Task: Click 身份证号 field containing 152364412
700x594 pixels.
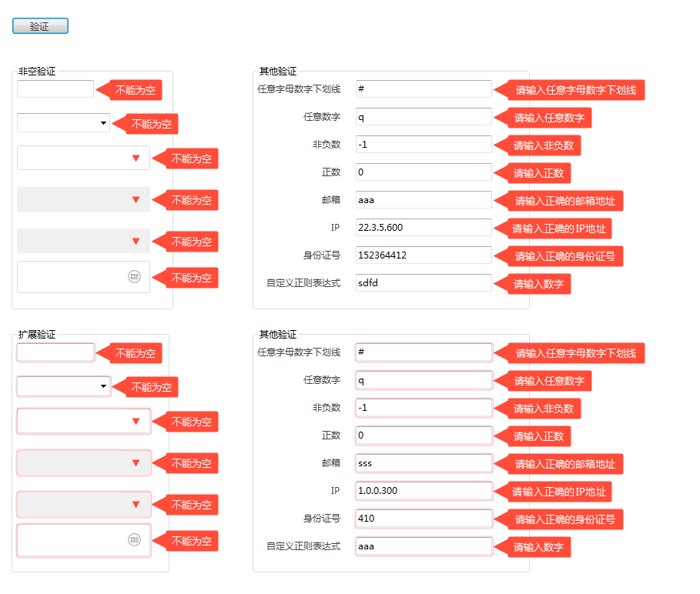Action: click(x=424, y=255)
